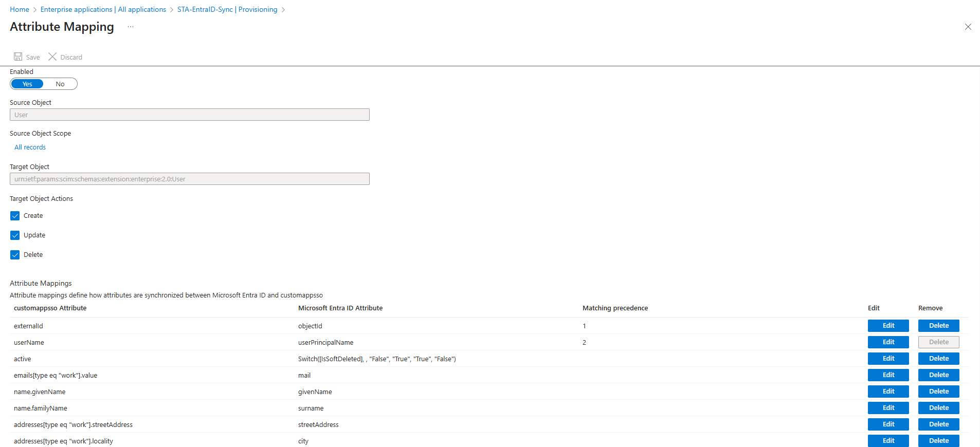Edit the name.familyName surname mapping
This screenshot has height=447, width=980.
coord(888,408)
